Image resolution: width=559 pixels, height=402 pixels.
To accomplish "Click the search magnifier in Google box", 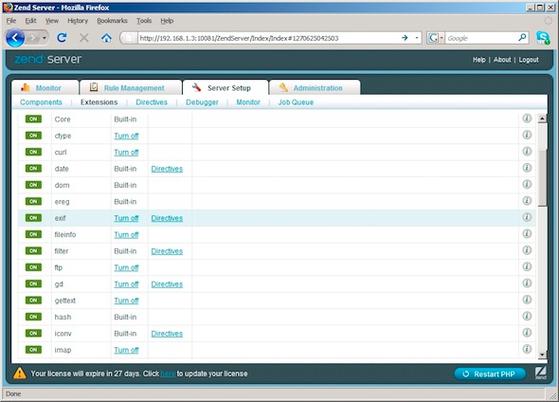I will [522, 37].
